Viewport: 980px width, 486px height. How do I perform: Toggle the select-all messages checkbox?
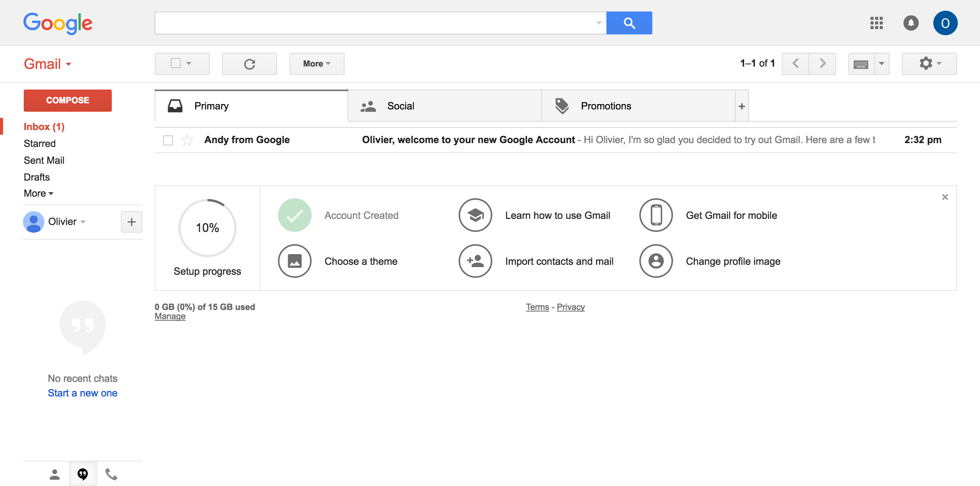tap(176, 64)
